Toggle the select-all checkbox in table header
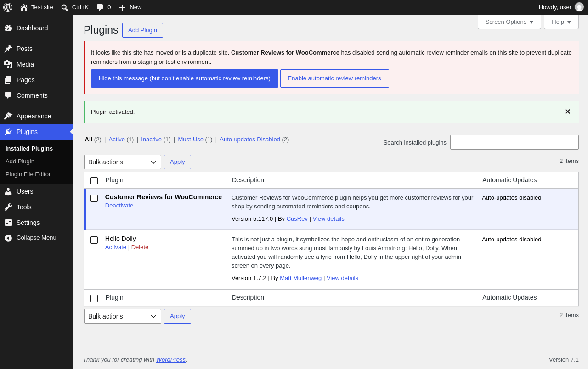Image resolution: width=588 pixels, height=369 pixels. 94,181
